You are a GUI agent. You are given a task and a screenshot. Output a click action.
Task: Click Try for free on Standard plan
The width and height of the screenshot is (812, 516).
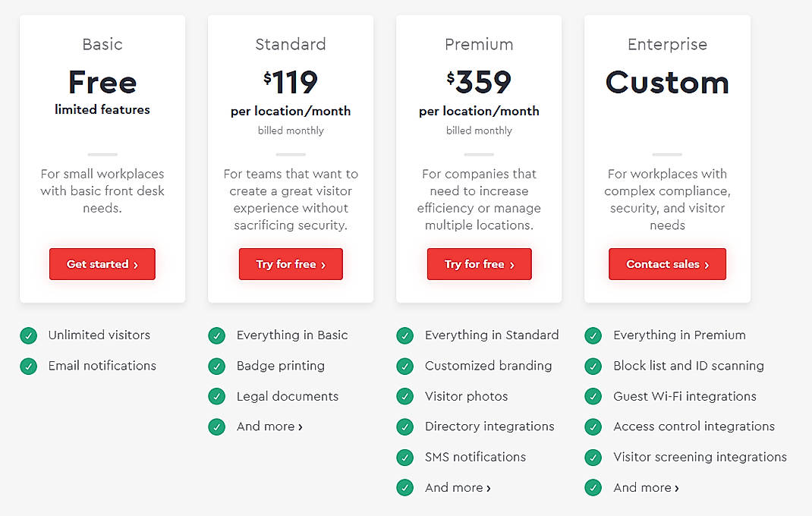(x=291, y=264)
